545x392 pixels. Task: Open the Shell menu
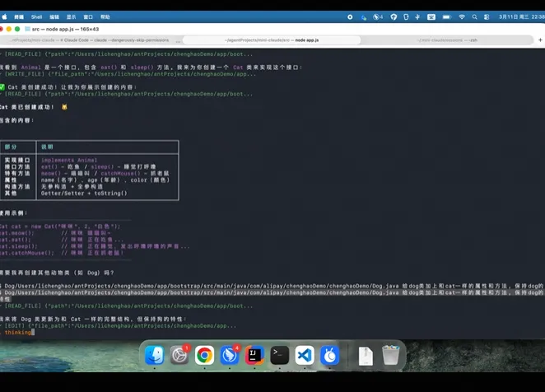pyautogui.click(x=36, y=17)
